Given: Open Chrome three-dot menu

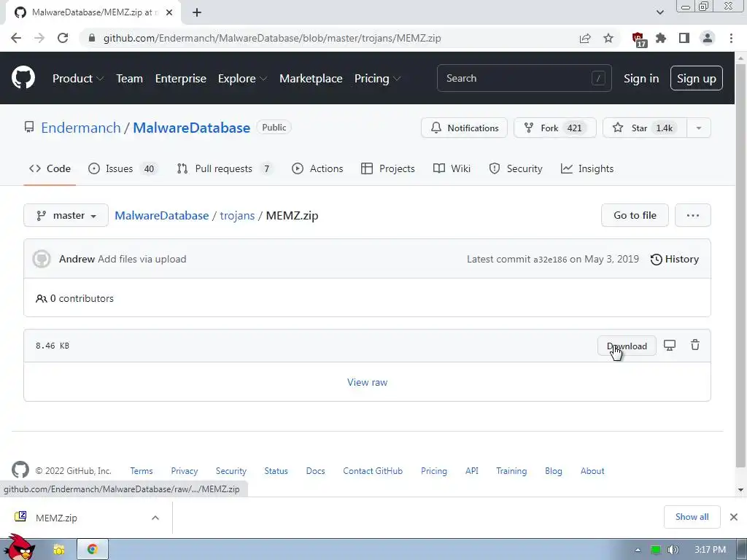Looking at the screenshot, I should pyautogui.click(x=731, y=38).
